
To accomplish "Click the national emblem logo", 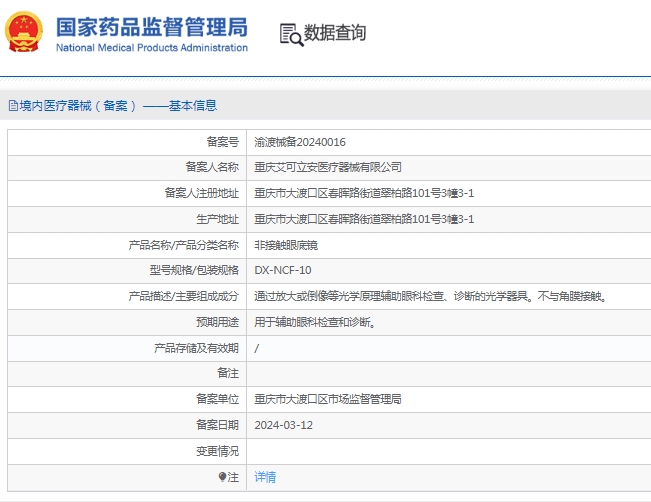I will (24, 32).
